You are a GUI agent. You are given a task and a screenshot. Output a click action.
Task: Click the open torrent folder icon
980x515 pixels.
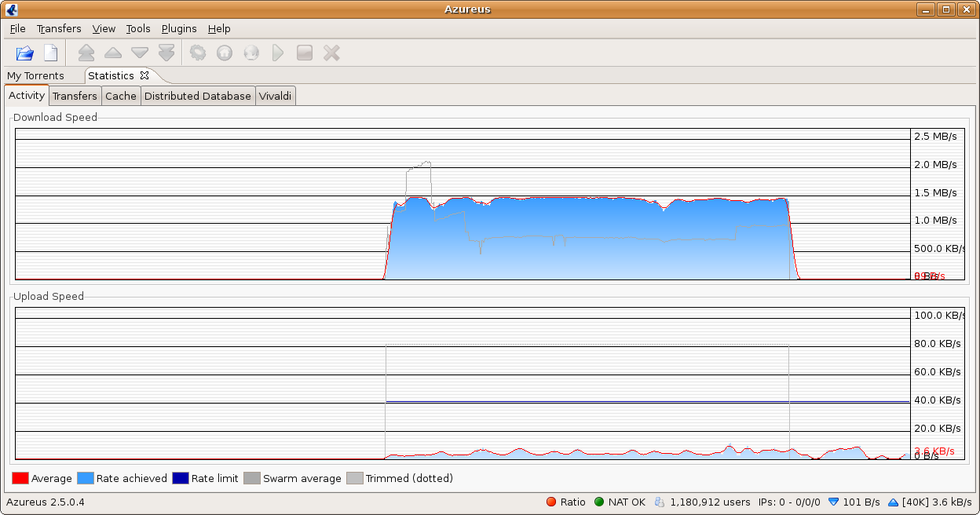(25, 53)
